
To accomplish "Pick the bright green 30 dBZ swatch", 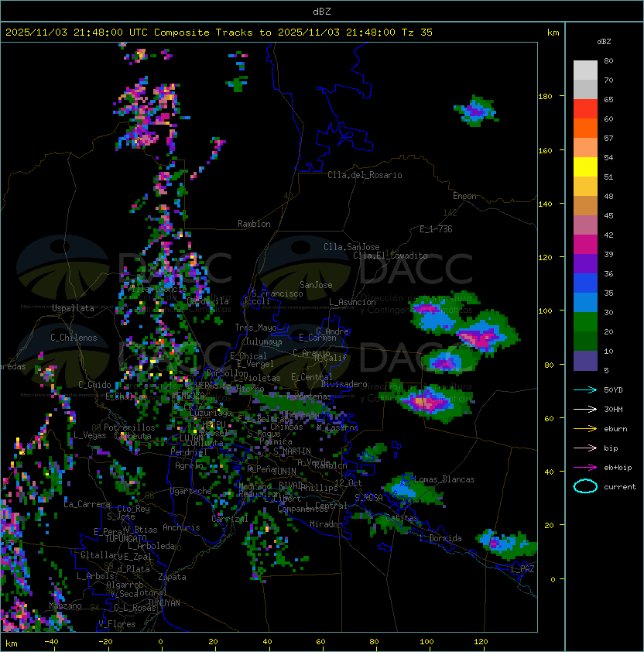I will pyautogui.click(x=585, y=322).
